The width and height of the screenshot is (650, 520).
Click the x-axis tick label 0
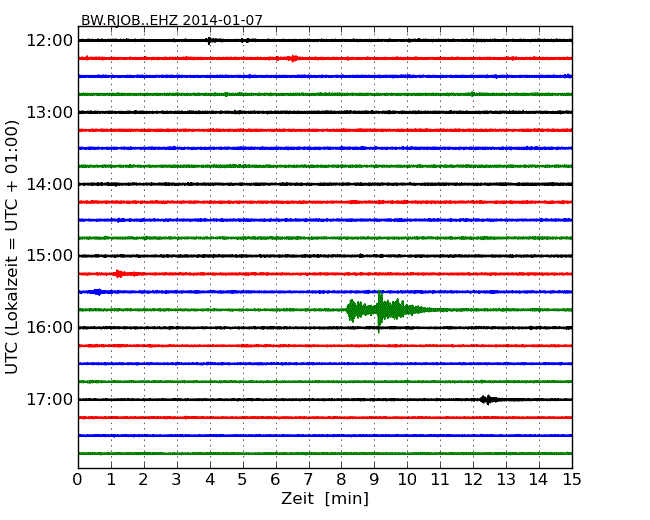click(78, 480)
